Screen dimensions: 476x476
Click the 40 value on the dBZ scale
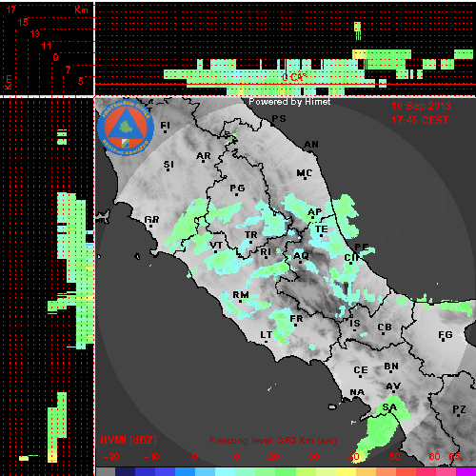click(x=353, y=457)
